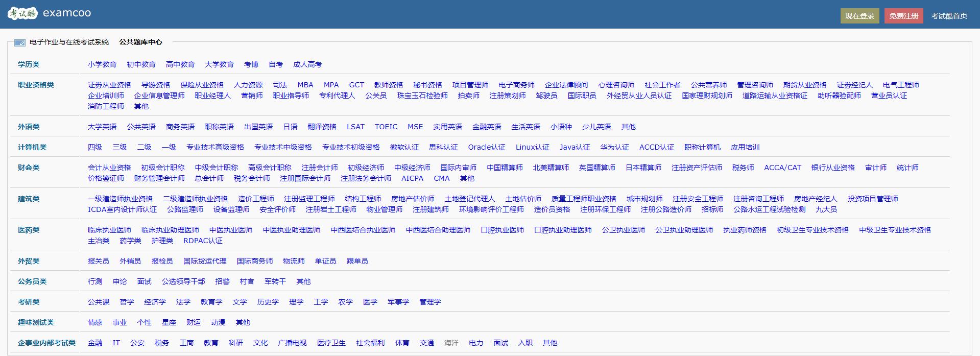Click the examcoo logo icon
Screen dimensions: 980x356
(x=22, y=13)
